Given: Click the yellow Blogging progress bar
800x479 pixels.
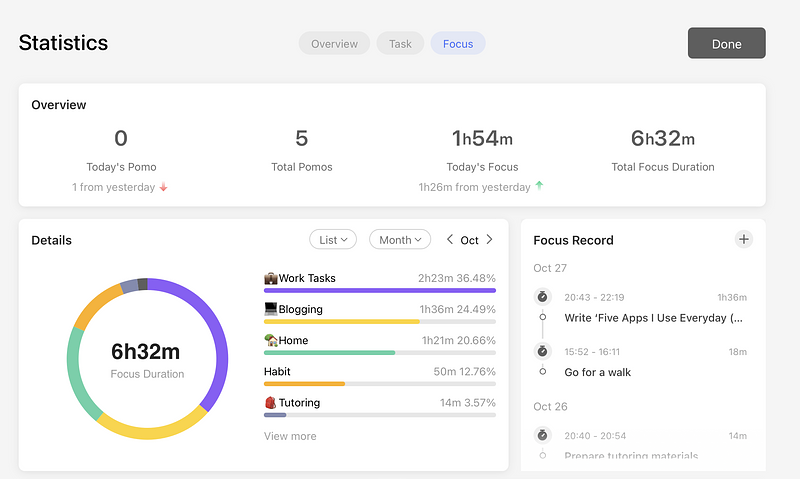Looking at the screenshot, I should (341, 321).
